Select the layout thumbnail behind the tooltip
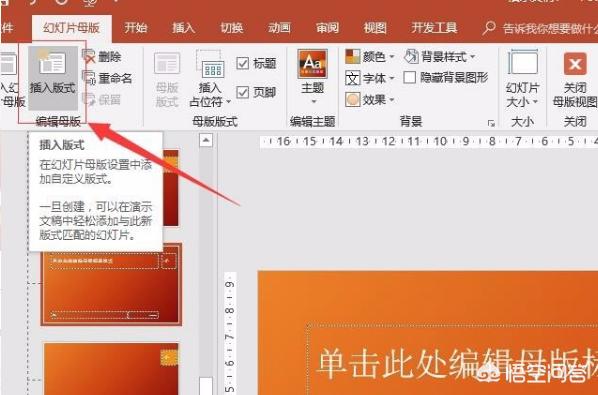Image resolution: width=598 pixels, height=395 pixels. click(170, 188)
